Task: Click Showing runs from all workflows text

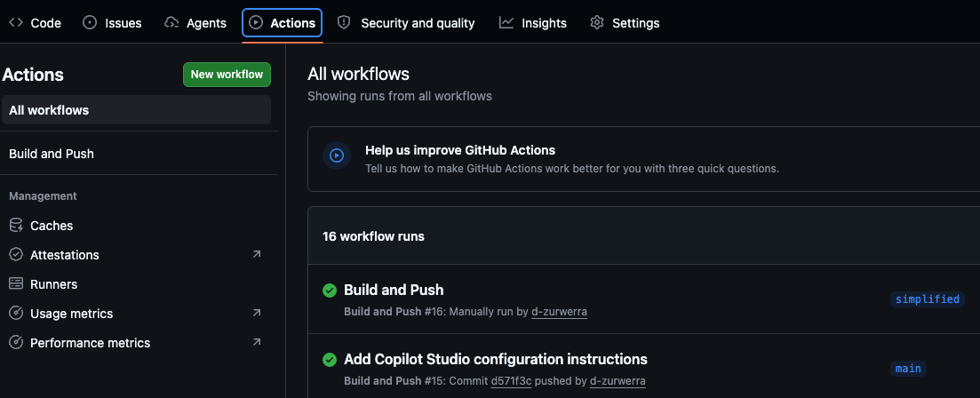Action: [400, 96]
